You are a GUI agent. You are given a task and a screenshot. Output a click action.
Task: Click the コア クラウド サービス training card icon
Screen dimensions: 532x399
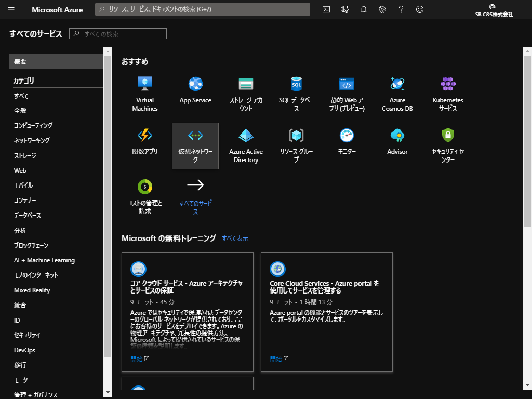[x=138, y=269]
